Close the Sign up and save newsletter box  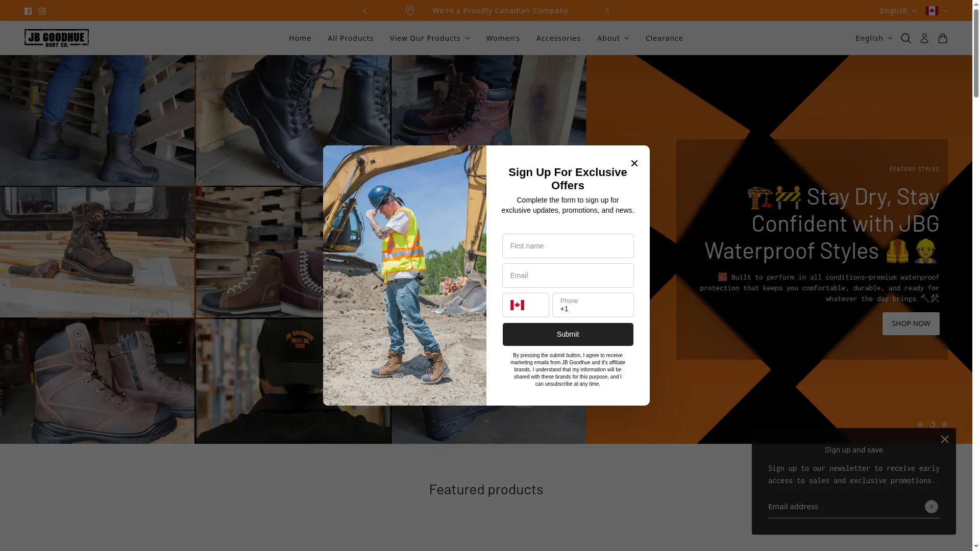pos(945,439)
